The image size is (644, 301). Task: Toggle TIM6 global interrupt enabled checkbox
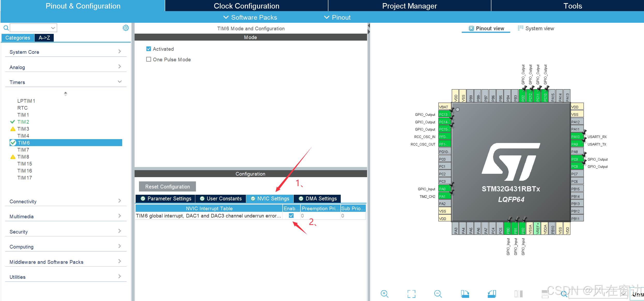point(291,216)
